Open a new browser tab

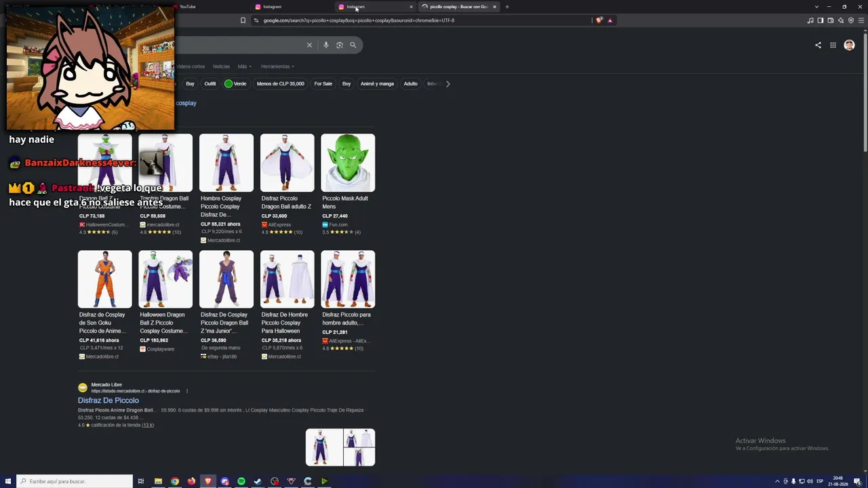pos(507,7)
